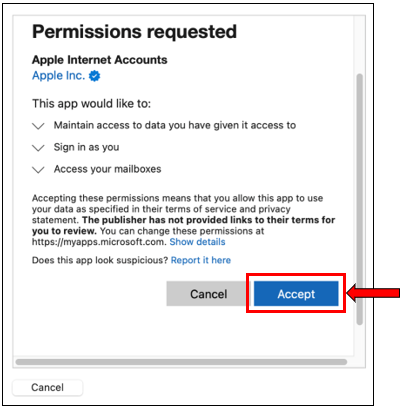Open the Apple Inc. publisher link
Image resolution: width=404 pixels, height=409 pixels.
click(59, 76)
